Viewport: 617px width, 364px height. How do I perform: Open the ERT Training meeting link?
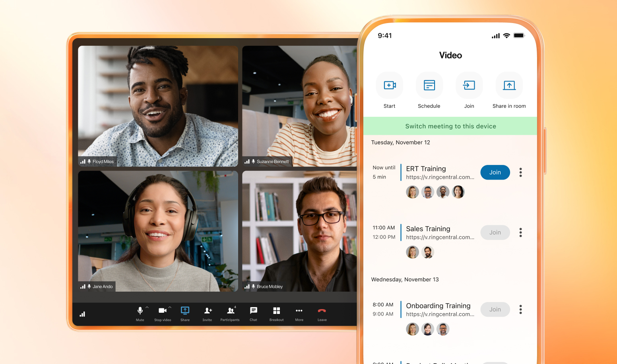pyautogui.click(x=440, y=177)
